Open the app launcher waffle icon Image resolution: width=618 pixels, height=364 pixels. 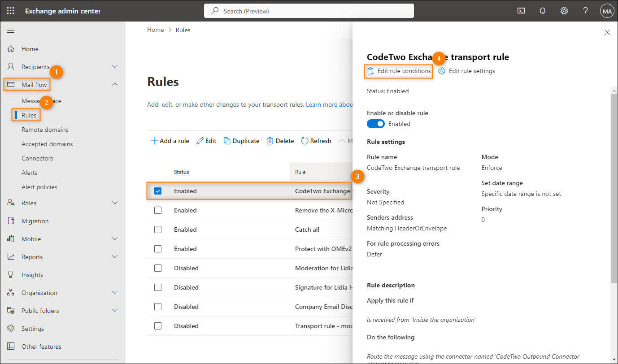[11, 11]
